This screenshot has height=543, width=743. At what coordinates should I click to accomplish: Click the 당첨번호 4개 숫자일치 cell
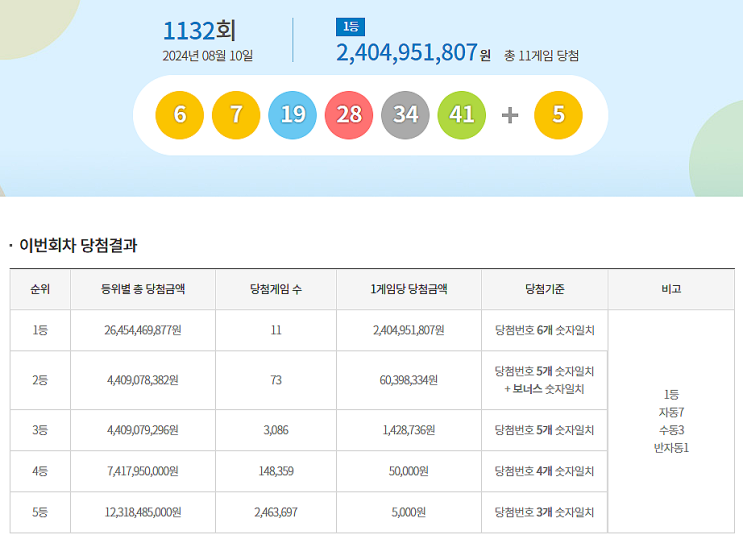coord(544,471)
